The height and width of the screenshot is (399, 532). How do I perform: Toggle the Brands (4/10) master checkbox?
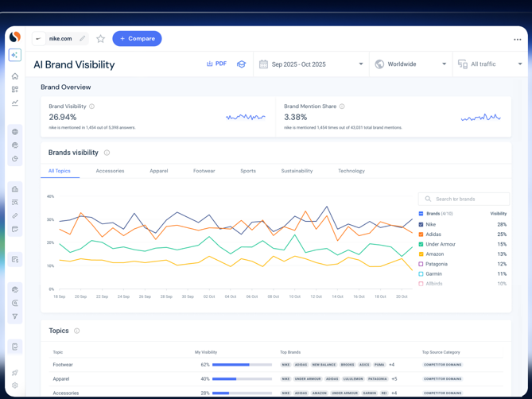tap(421, 214)
